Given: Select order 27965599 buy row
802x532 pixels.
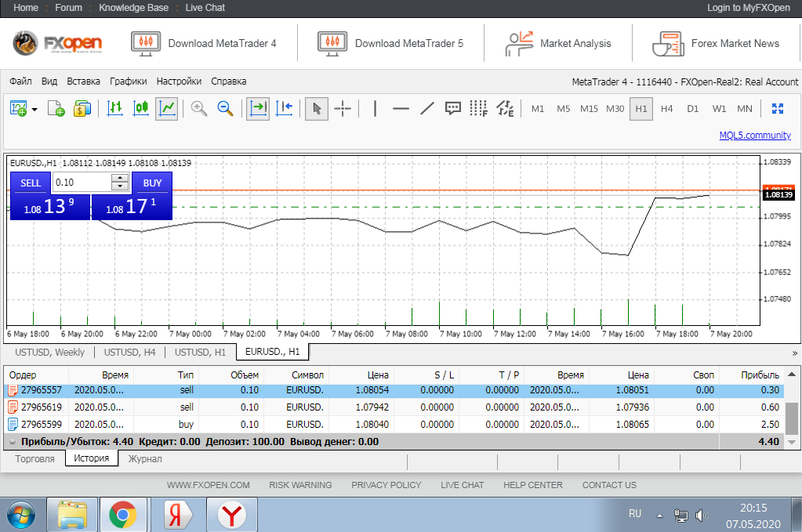Looking at the screenshot, I should pyautogui.click(x=394, y=425).
